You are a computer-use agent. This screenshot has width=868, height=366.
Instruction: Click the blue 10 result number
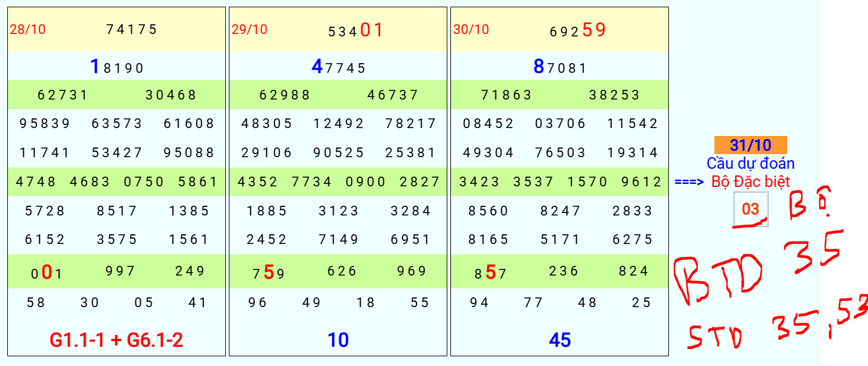pos(338,341)
